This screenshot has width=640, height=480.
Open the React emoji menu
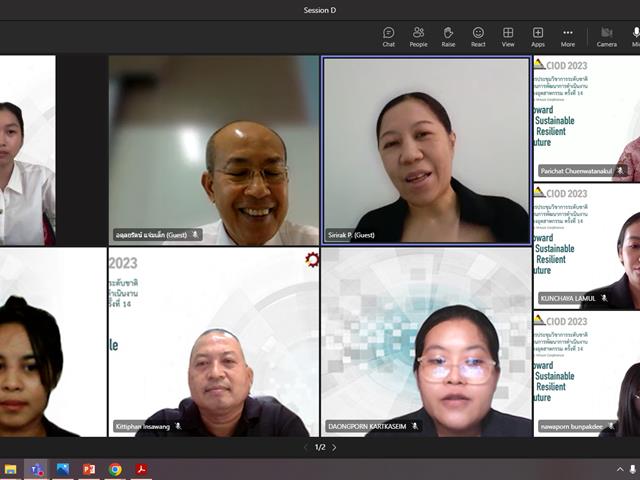[478, 37]
